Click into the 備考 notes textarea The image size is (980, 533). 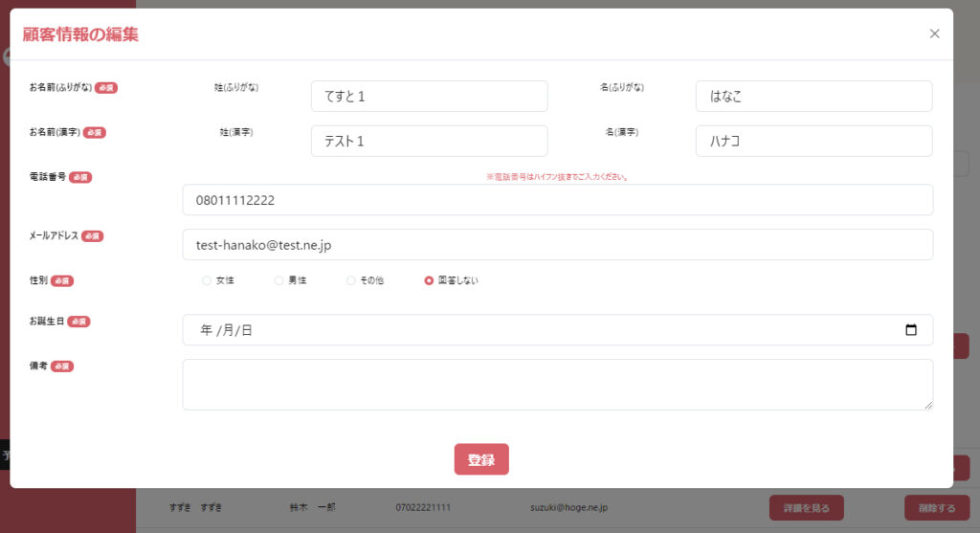pos(557,385)
